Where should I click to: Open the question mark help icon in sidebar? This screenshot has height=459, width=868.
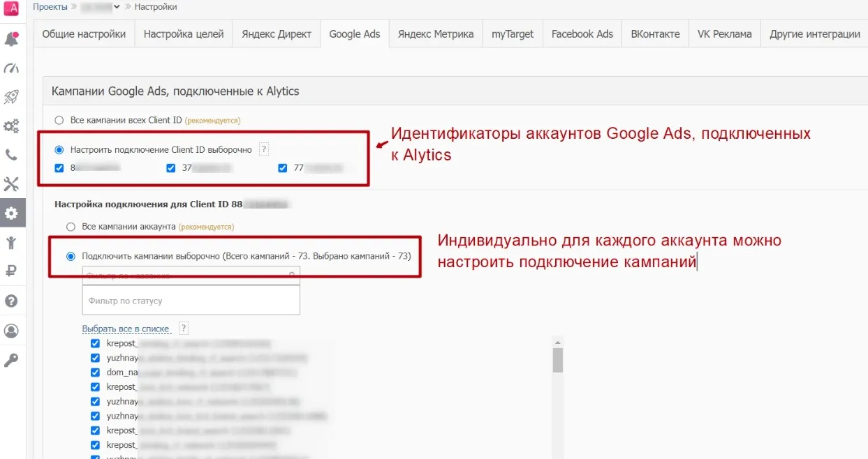[11, 301]
